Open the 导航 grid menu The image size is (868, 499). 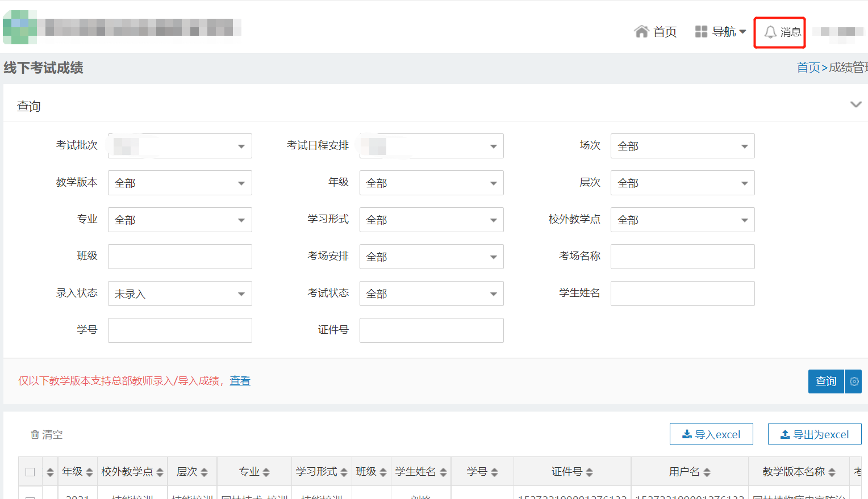click(x=701, y=32)
